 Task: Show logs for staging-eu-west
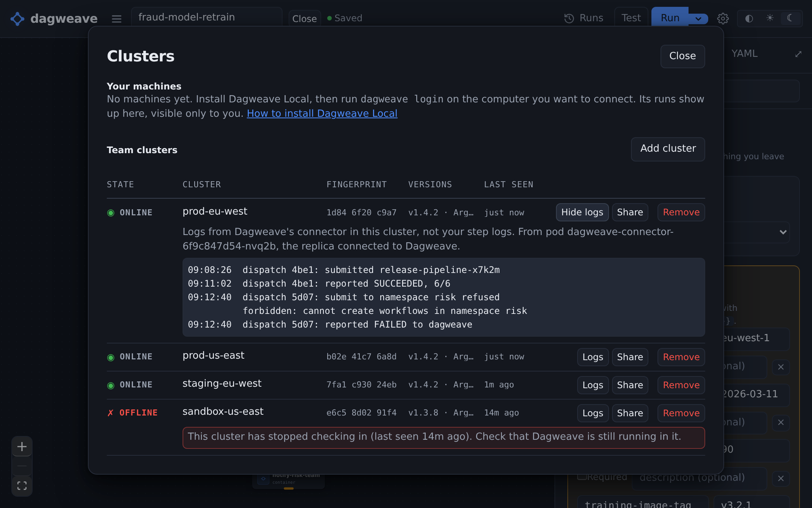point(593,385)
